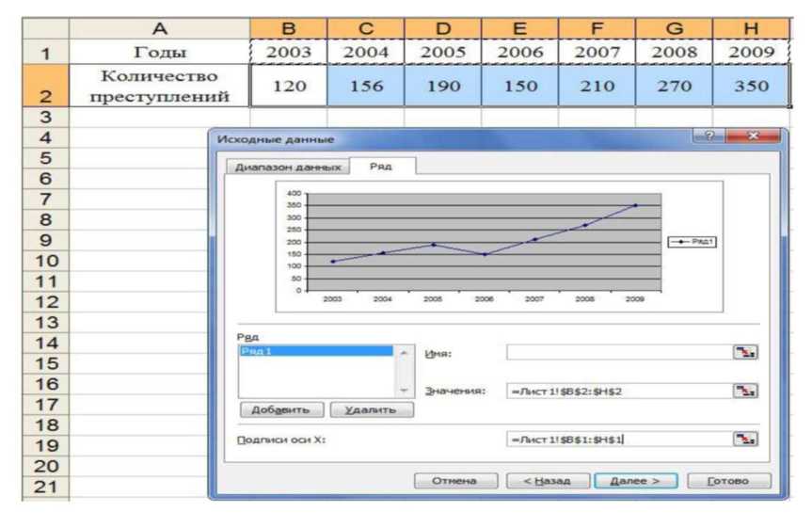Go back with the Назад button
The height and width of the screenshot is (528, 812).
pyautogui.click(x=548, y=481)
